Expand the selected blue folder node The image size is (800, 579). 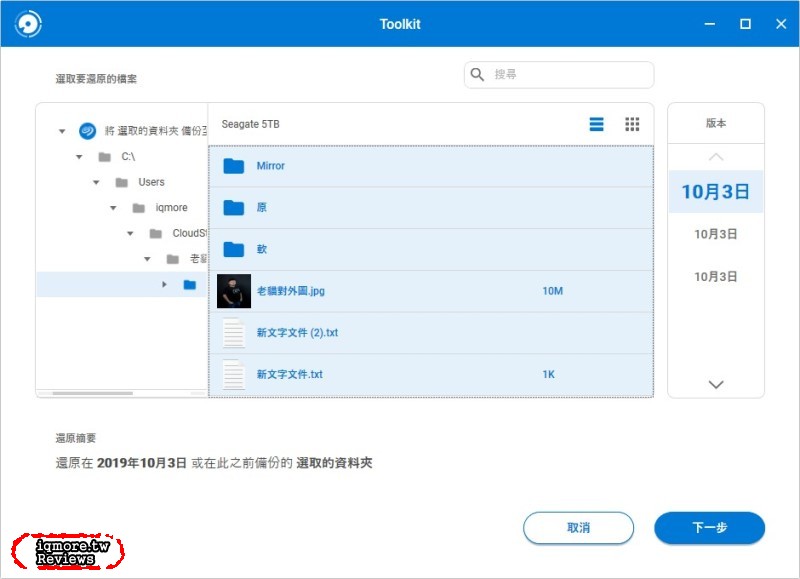164,285
